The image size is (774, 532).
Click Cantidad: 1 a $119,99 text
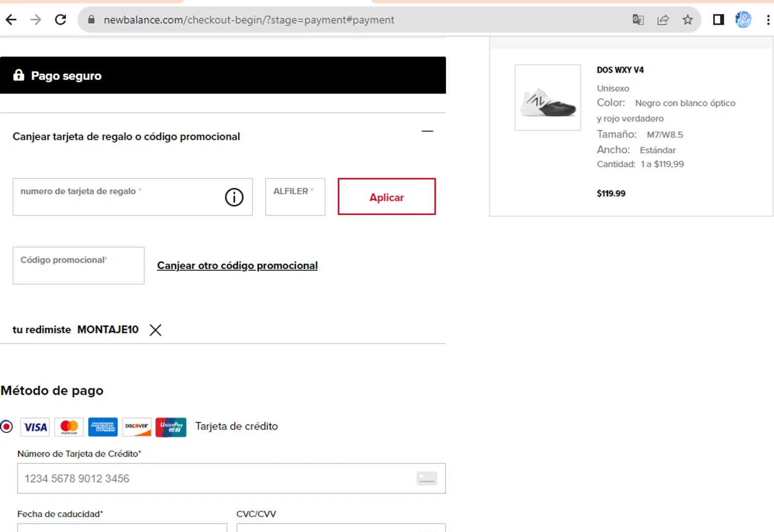pyautogui.click(x=640, y=164)
